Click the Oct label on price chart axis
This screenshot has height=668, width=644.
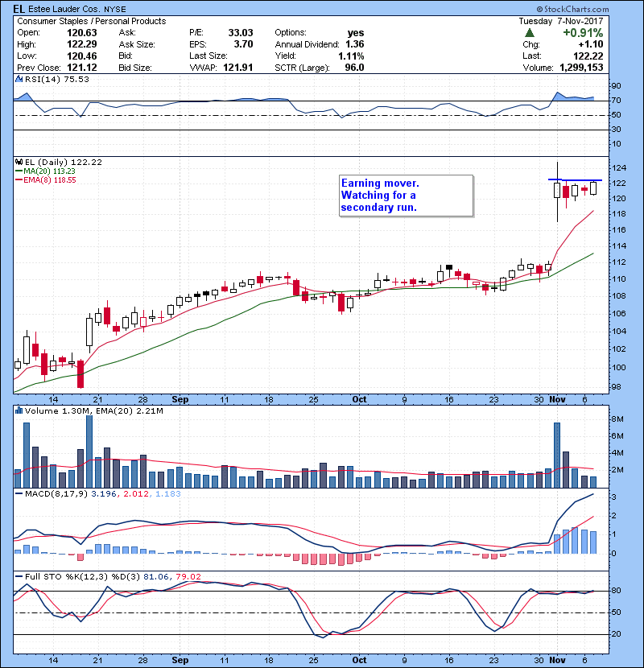point(359,399)
